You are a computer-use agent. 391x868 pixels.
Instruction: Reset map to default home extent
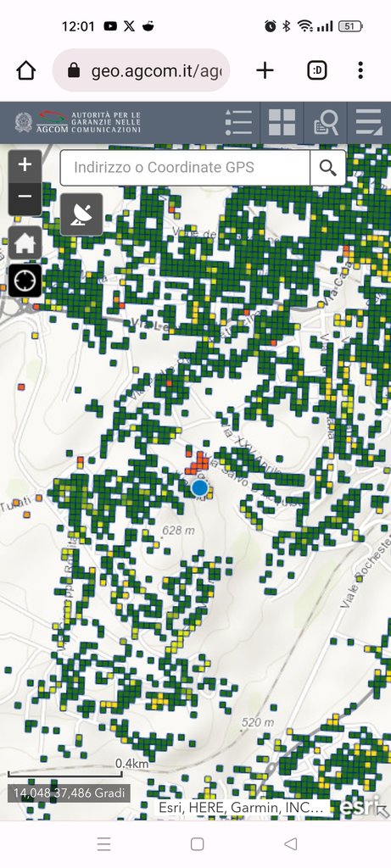[25, 243]
